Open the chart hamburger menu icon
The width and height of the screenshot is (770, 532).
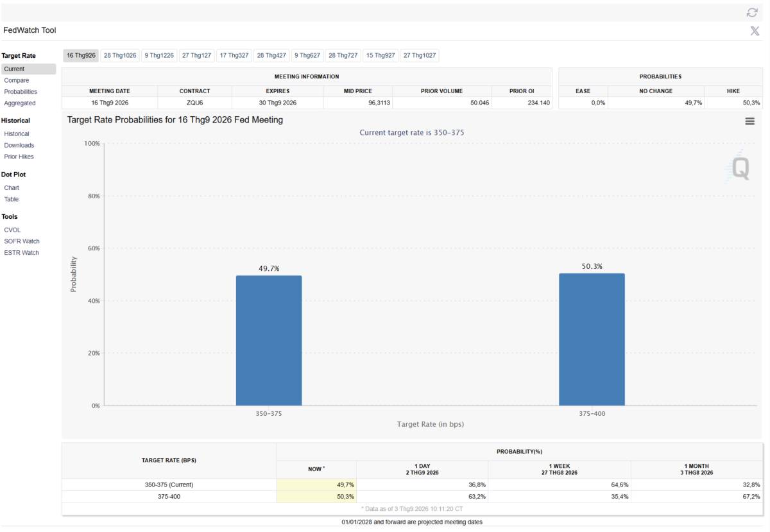point(749,121)
